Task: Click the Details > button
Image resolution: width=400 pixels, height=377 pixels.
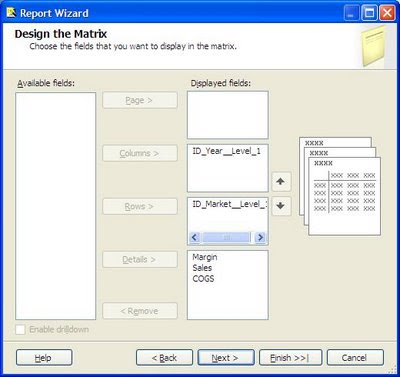Action: point(140,259)
